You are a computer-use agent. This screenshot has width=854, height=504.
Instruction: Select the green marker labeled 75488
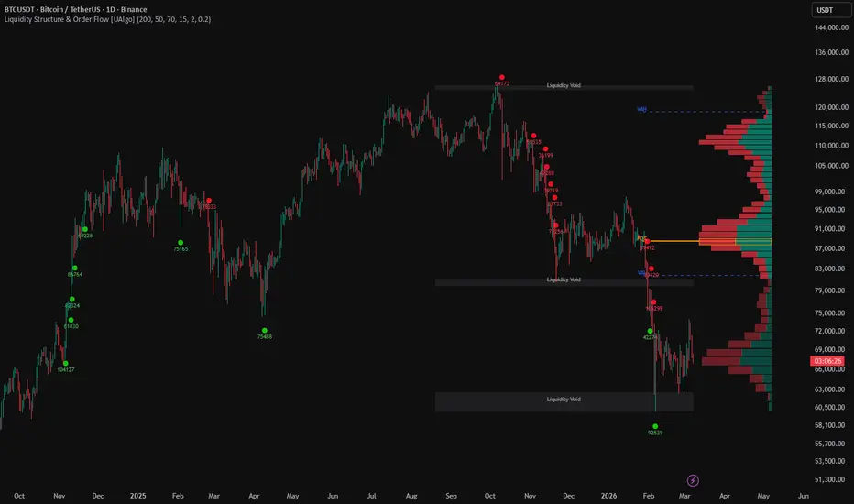click(265, 330)
